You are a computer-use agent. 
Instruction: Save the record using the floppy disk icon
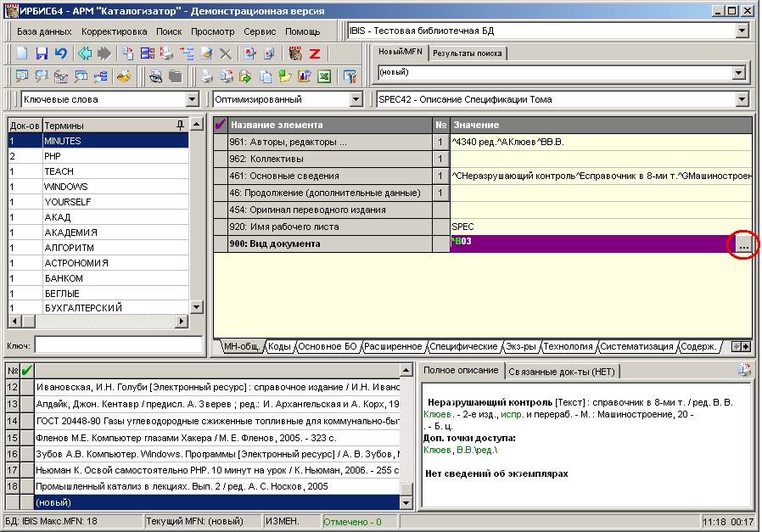(42, 53)
